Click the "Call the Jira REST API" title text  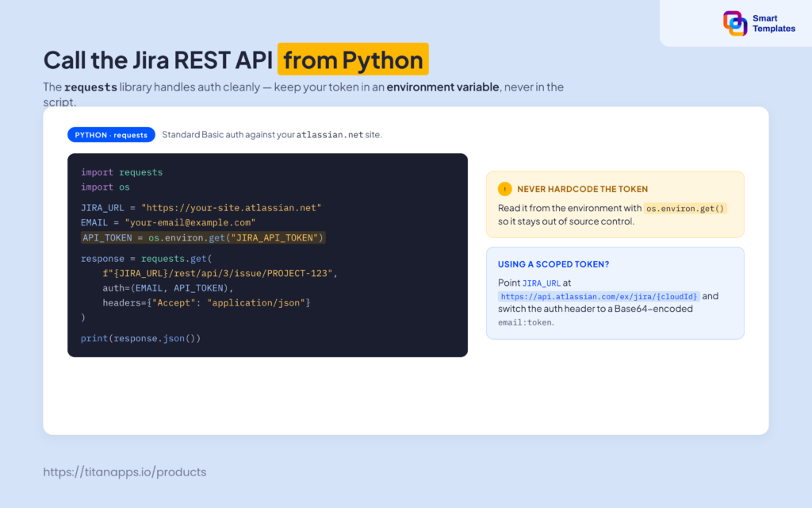(x=158, y=60)
